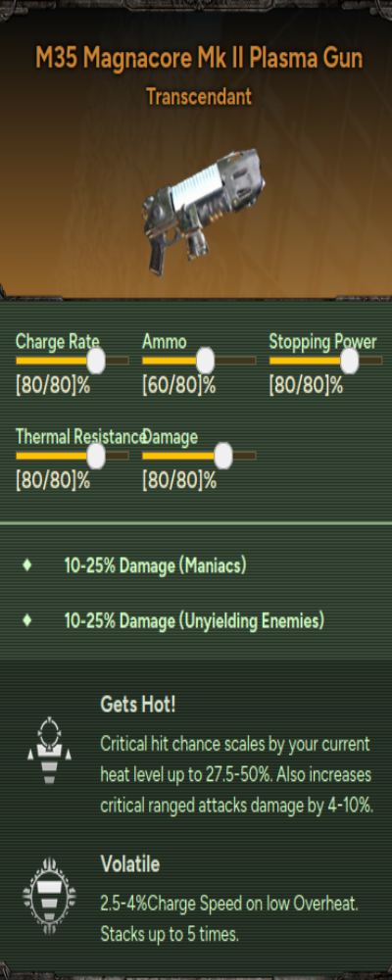The image size is (392, 980).
Task: Click the Transcendant rarity label
Action: point(199,97)
